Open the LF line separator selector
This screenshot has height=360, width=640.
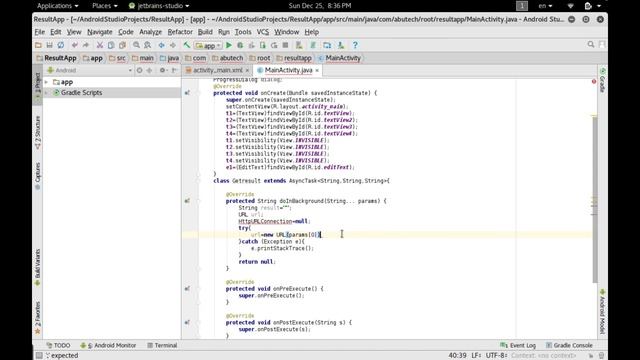point(476,356)
